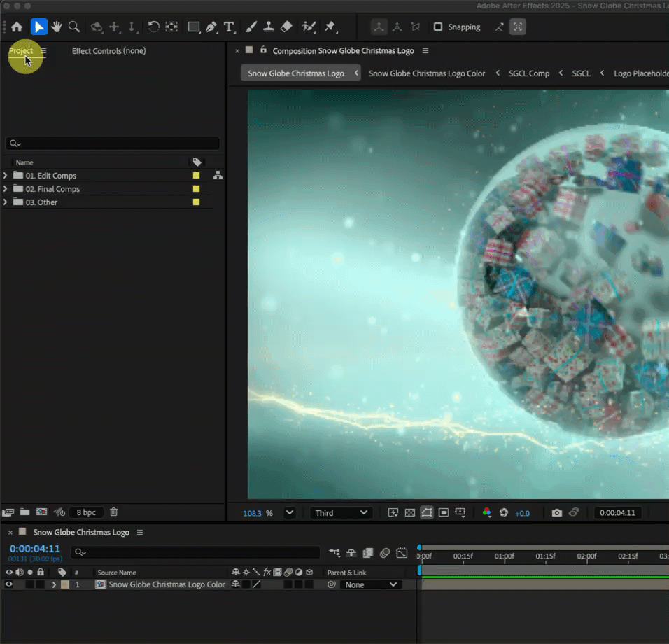Toggle the transparency grid in viewer
Viewport: 669px width, 644px height.
coord(410,513)
